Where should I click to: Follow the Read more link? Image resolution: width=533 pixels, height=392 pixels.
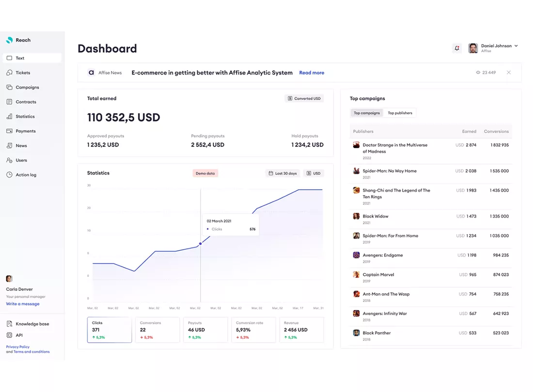312,73
